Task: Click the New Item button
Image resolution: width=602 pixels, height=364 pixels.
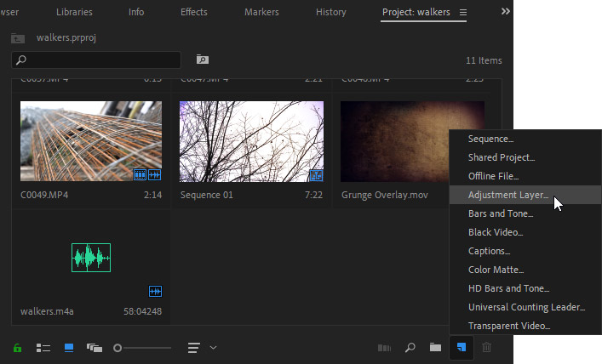Action: coord(462,348)
